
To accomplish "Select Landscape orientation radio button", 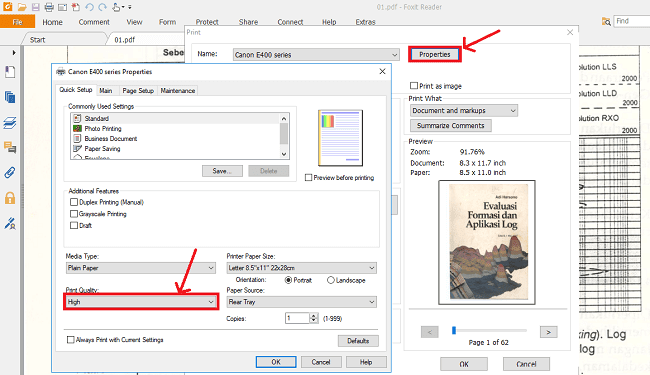I will 331,280.
